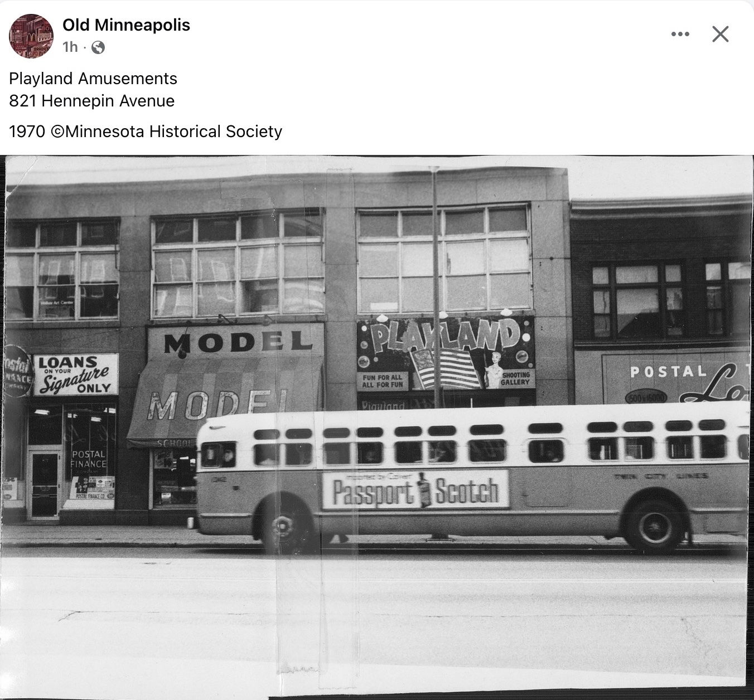This screenshot has width=754, height=700.
Task: Click the Playland Amusements caption line
Action: [93, 79]
